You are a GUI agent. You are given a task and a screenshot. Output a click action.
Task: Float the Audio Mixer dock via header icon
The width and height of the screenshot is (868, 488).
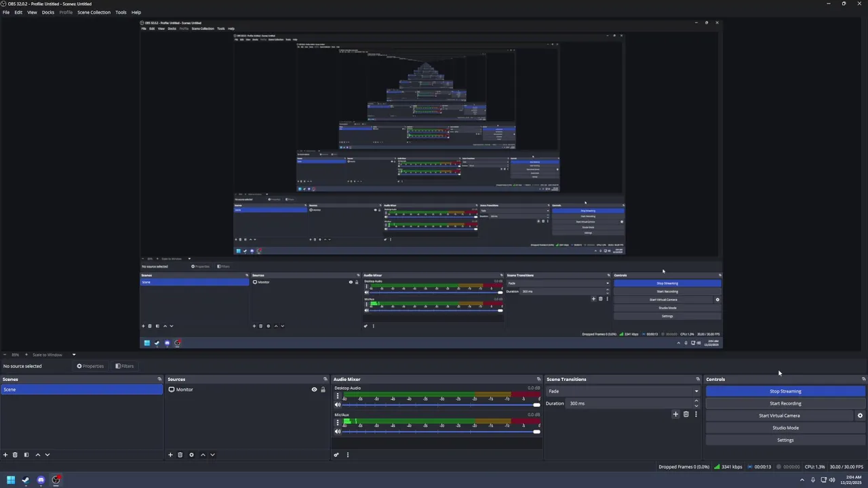coord(538,379)
